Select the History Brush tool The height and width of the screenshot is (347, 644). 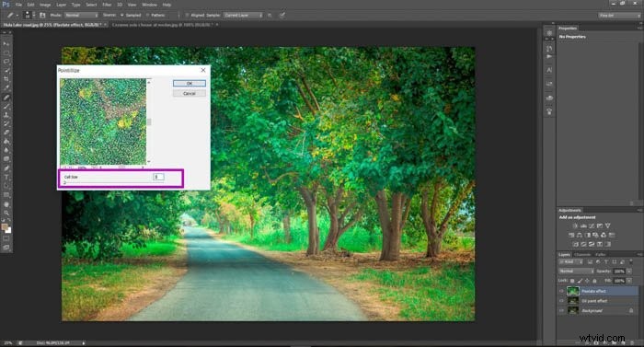[x=6, y=123]
